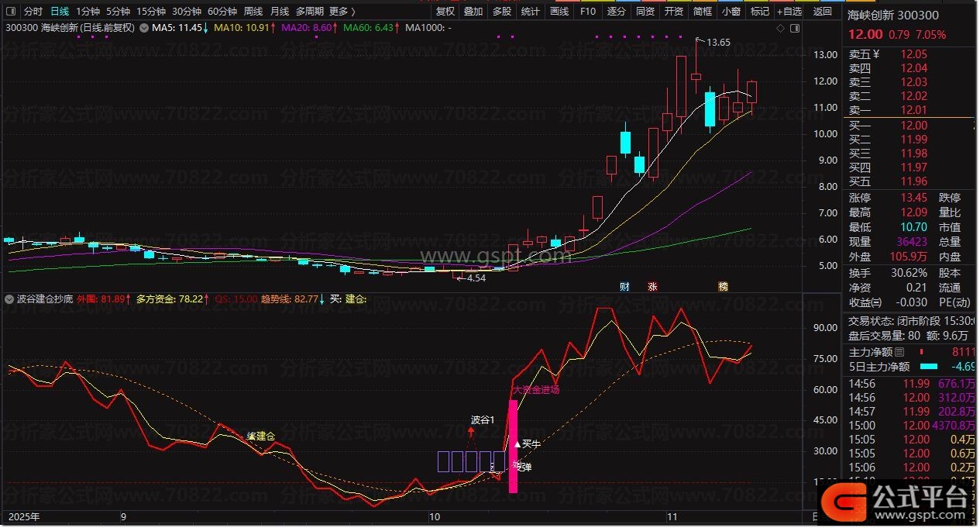Screen dimensions: 980x528
Task: Select the 15分钟 chart period
Action: (151, 12)
